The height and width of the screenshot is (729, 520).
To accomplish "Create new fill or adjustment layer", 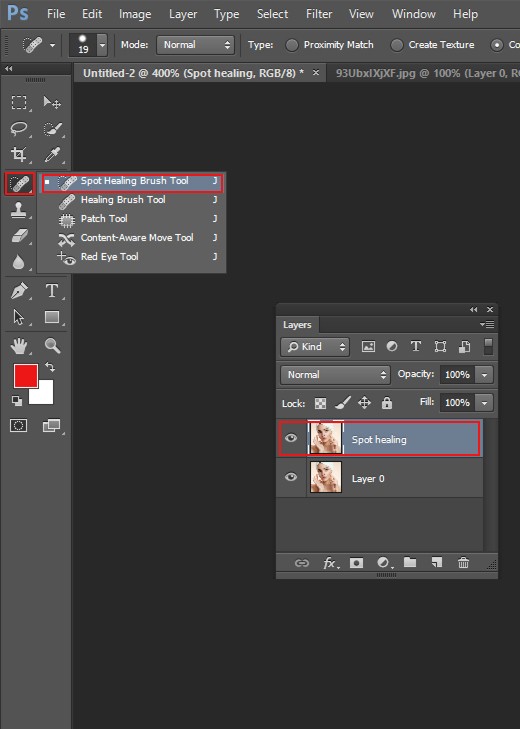I will (383, 563).
